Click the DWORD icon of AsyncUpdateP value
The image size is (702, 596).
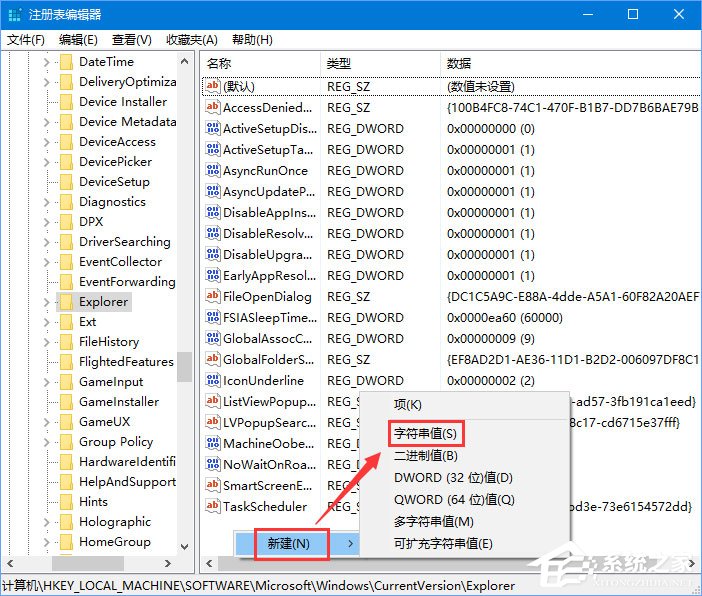pyautogui.click(x=212, y=191)
